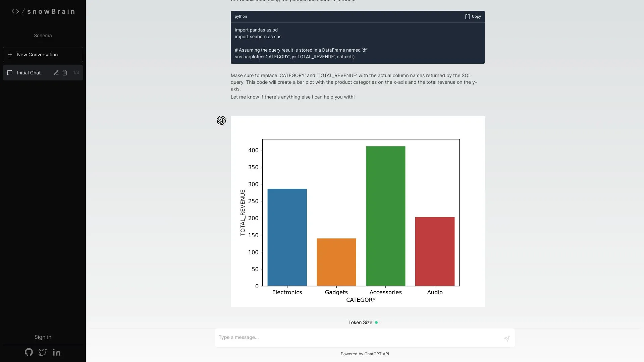Click the bar chart image
This screenshot has height=362, width=644.
357,211
